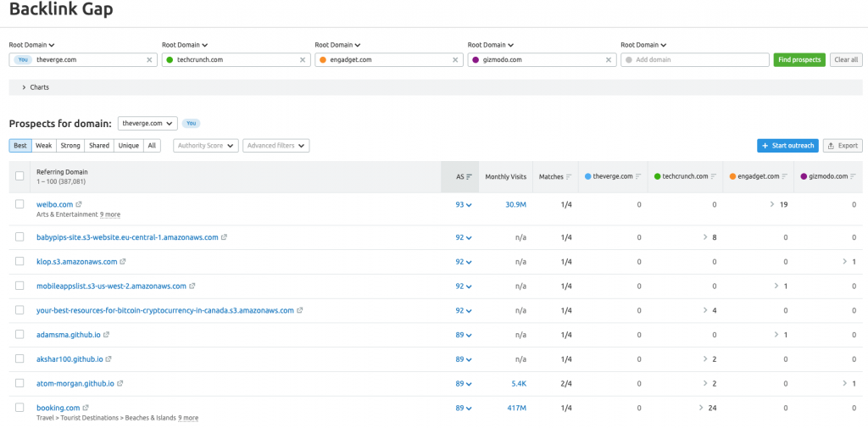Expand the Charts section
Viewport: 868px width, 428px height.
[x=436, y=87]
